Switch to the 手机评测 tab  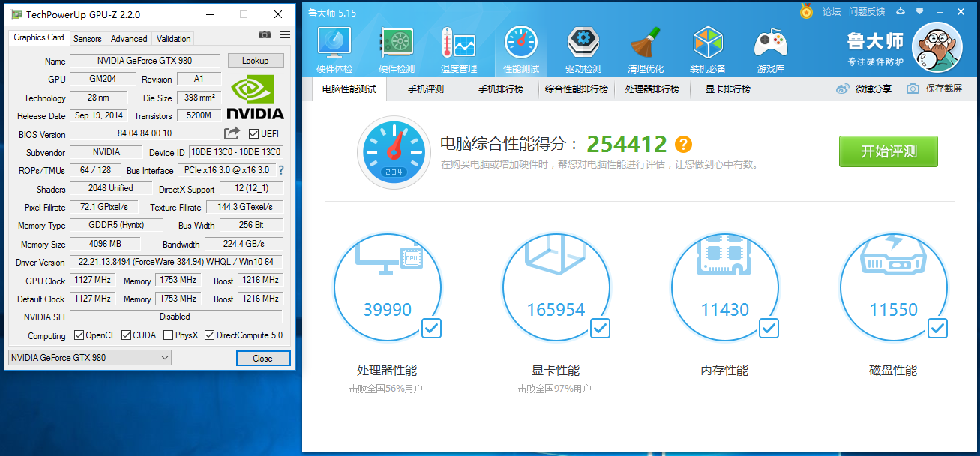coord(426,89)
